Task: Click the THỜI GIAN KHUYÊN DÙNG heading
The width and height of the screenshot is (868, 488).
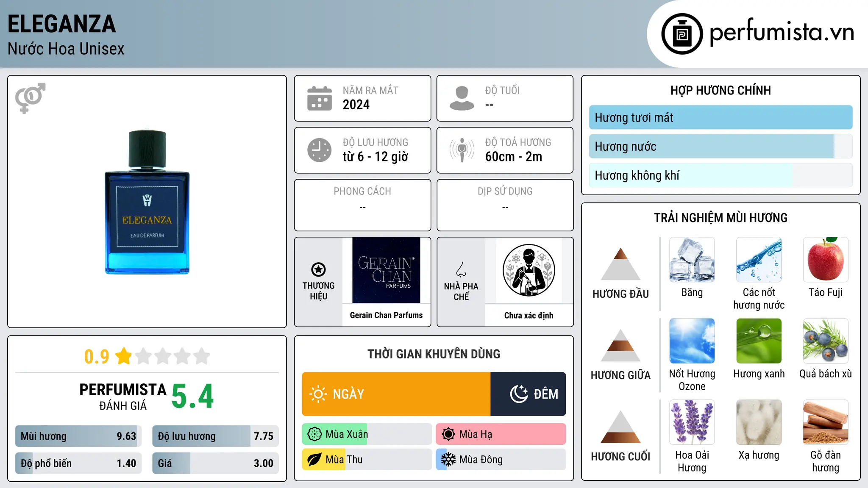Action: [434, 354]
